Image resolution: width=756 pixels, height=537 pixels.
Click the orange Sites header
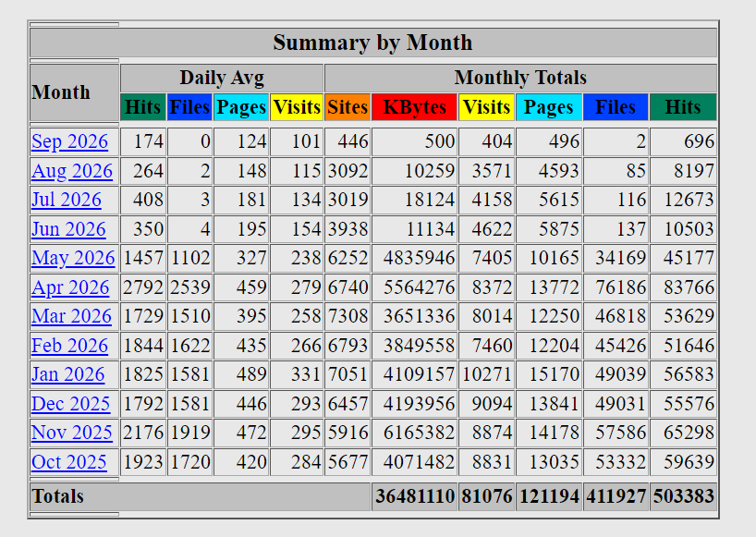click(x=348, y=107)
